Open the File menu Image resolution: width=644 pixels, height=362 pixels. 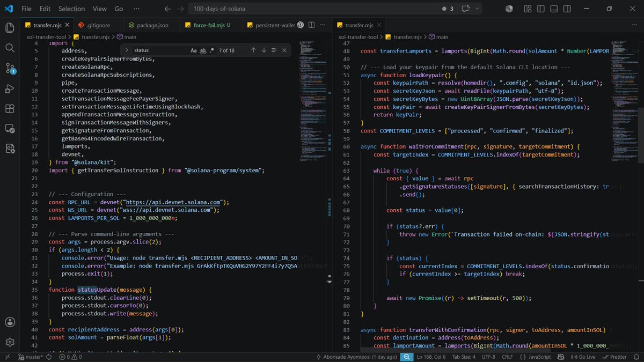26,9
